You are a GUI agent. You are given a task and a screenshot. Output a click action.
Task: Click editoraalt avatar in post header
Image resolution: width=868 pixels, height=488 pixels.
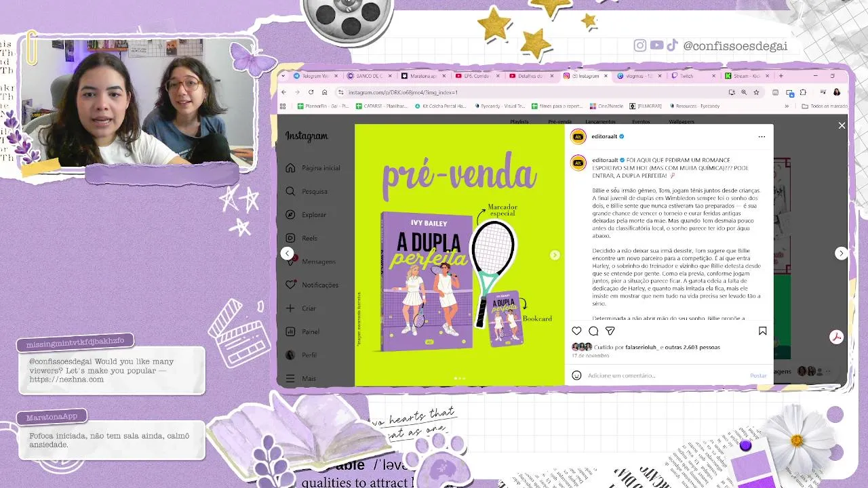[x=578, y=136]
